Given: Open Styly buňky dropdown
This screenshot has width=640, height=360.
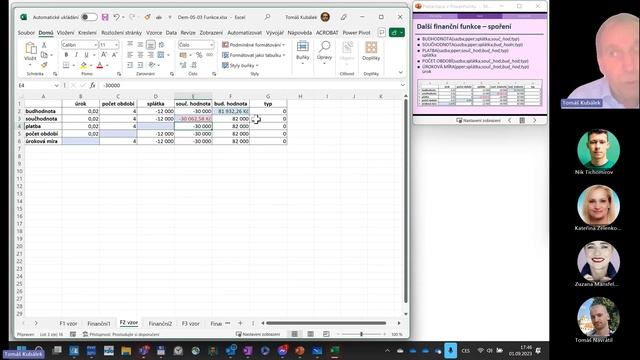Looking at the screenshot, I should tap(240, 65).
